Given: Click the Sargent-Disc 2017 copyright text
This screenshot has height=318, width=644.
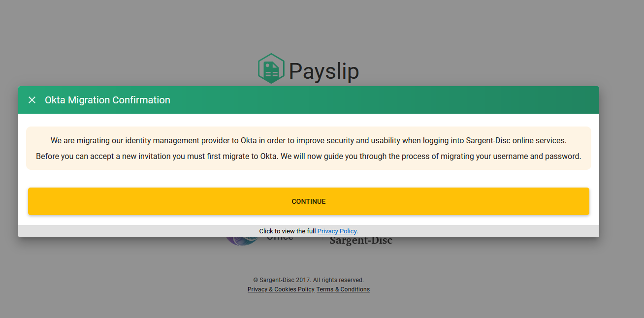Looking at the screenshot, I should coord(309,280).
